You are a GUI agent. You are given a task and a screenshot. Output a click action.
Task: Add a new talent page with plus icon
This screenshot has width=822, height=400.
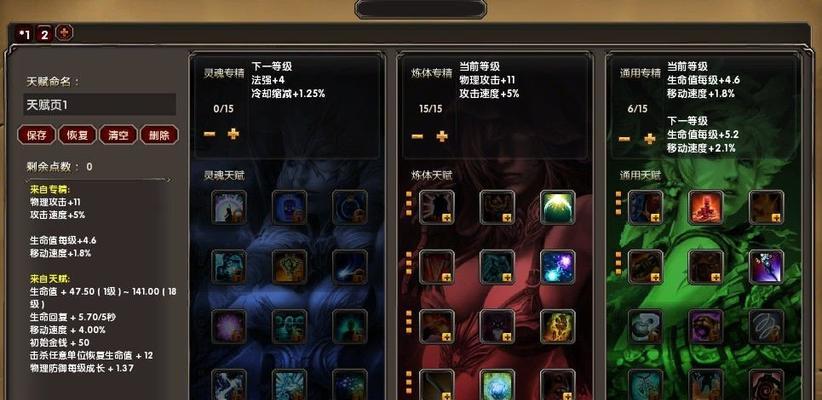tap(64, 33)
